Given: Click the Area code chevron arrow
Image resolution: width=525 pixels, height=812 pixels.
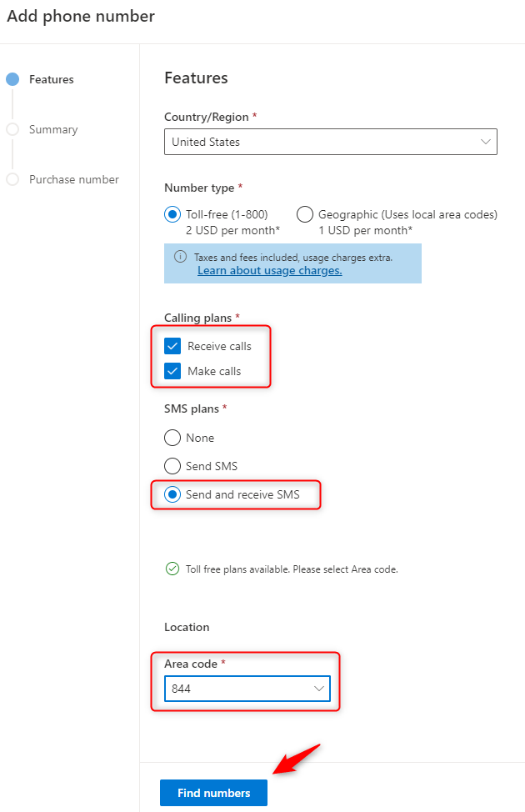Looking at the screenshot, I should click(317, 689).
